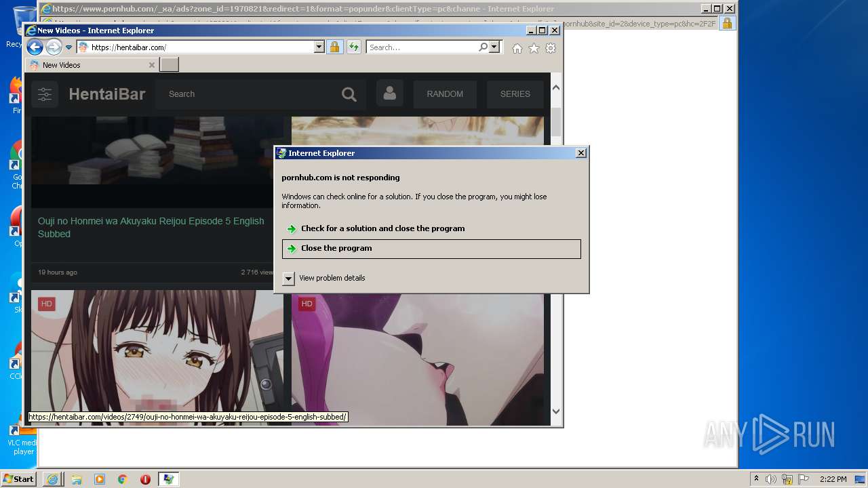Close the New Videos tab
This screenshot has height=488, width=868.
(x=151, y=65)
